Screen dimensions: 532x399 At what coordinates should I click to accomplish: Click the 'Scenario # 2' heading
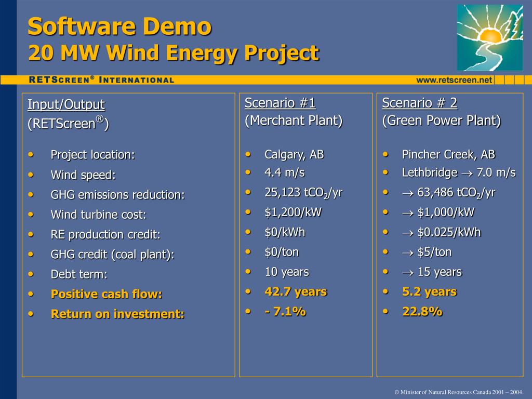tap(420, 103)
